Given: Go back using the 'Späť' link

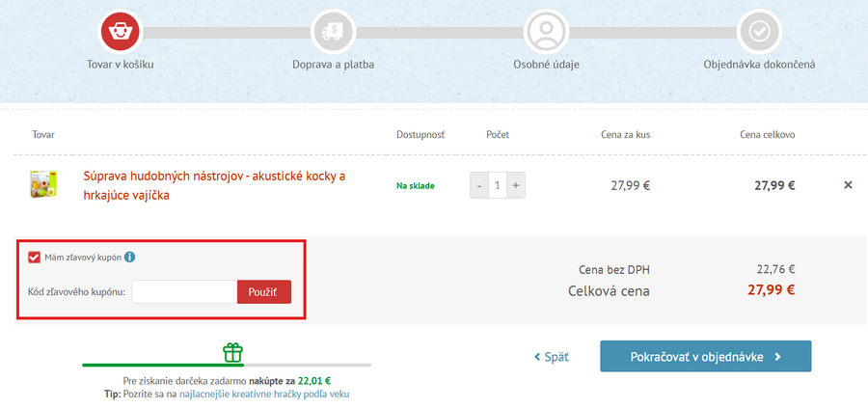Looking at the screenshot, I should [x=552, y=357].
